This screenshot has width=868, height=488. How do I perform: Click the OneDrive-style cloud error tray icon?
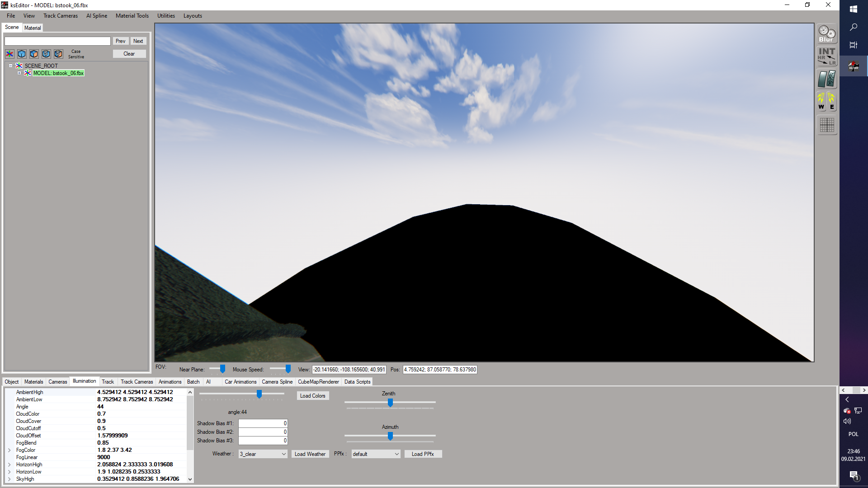pyautogui.click(x=847, y=411)
